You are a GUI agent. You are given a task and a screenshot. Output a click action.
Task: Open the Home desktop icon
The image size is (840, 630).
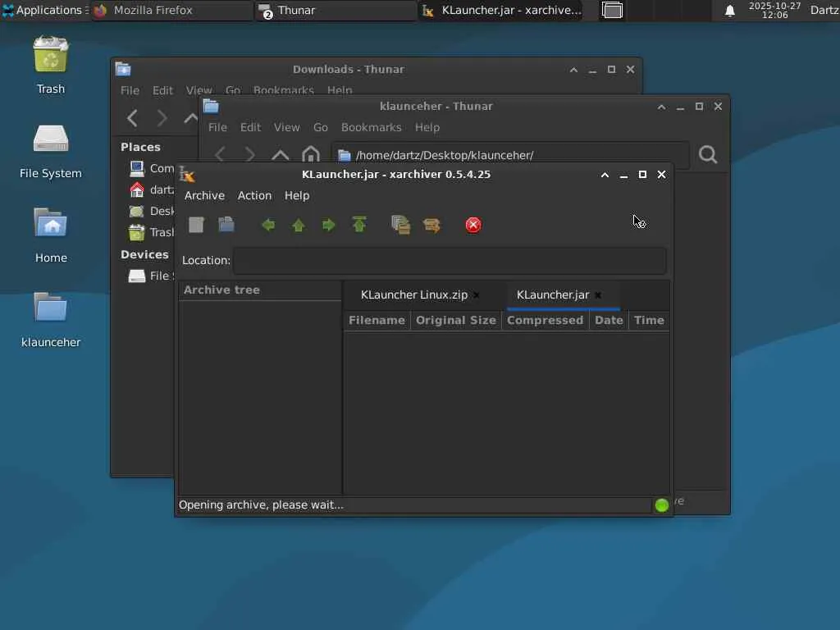(51, 235)
